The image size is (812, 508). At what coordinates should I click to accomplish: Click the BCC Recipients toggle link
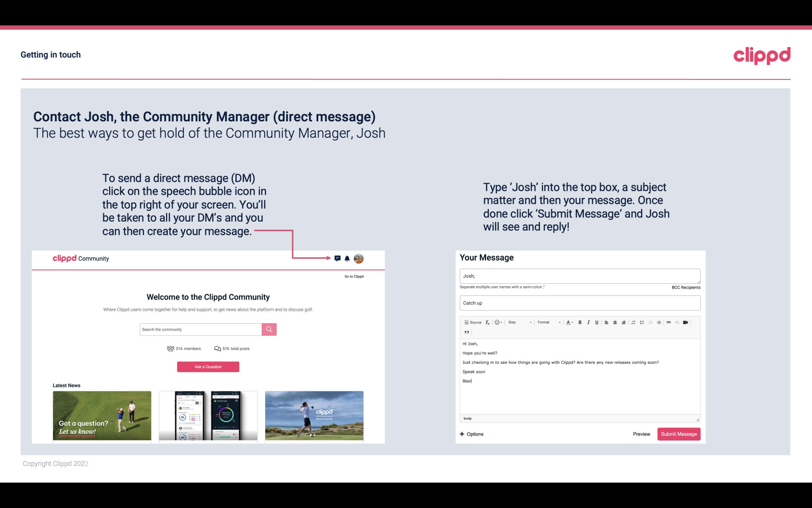click(685, 287)
